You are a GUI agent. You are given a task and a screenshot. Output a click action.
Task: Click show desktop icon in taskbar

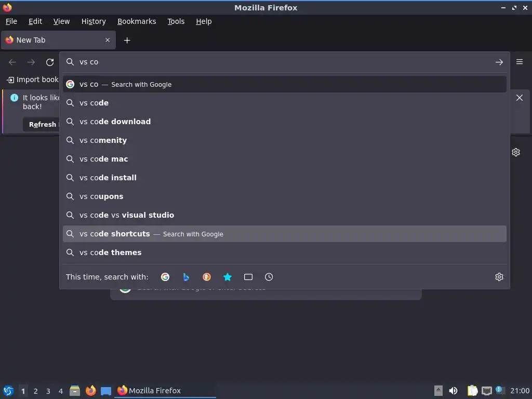point(106,391)
